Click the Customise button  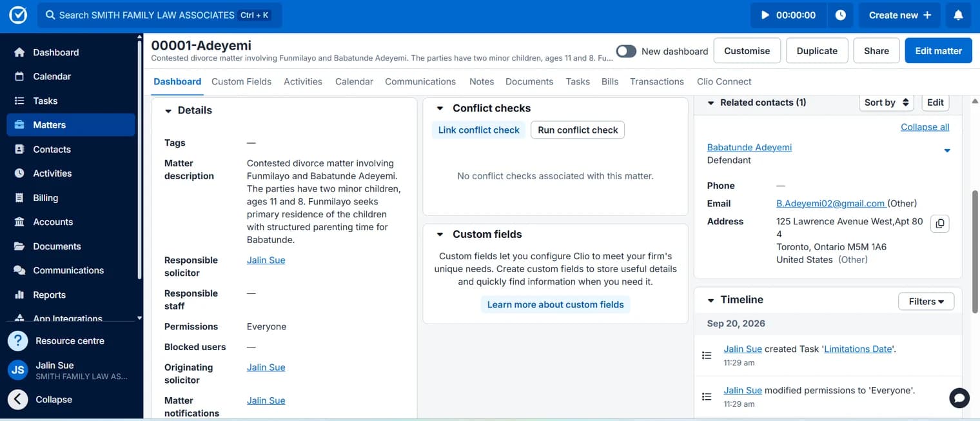tap(747, 51)
